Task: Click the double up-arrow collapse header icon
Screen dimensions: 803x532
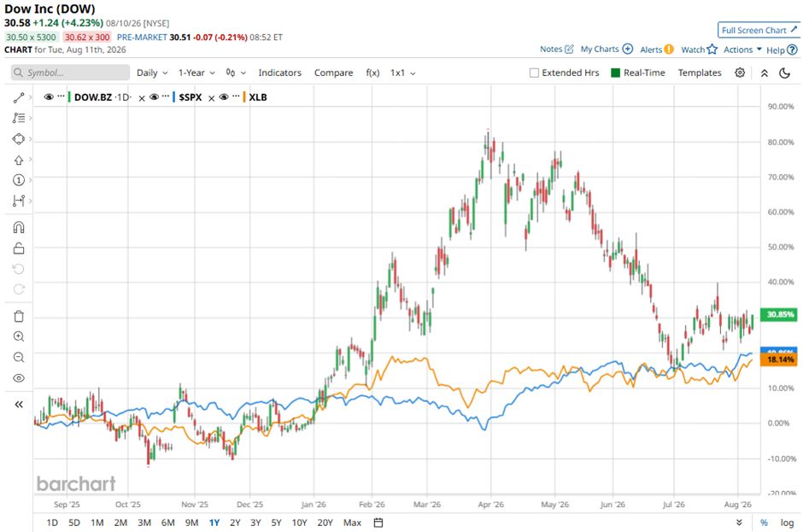Action: coord(764,73)
